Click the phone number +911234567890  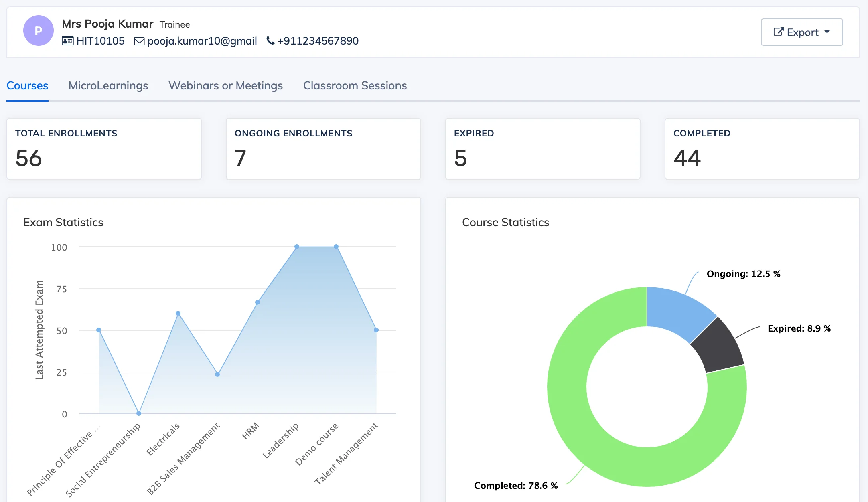[x=318, y=41]
